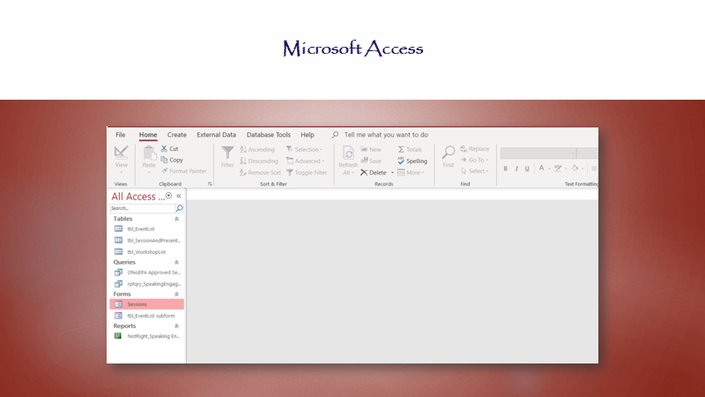Click the Replace command
The width and height of the screenshot is (705, 397).
coord(475,149)
